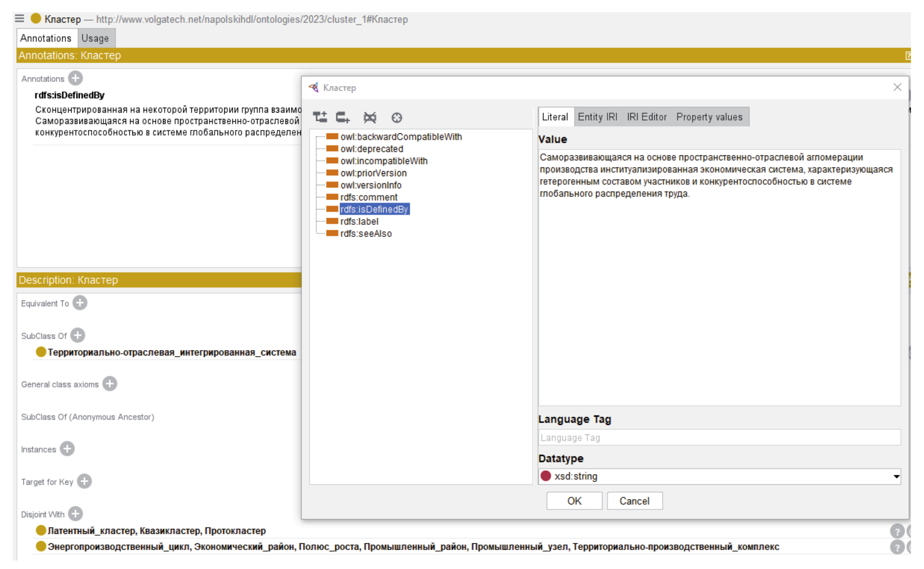
Task: Click the add sub property icon
Action: (x=320, y=118)
